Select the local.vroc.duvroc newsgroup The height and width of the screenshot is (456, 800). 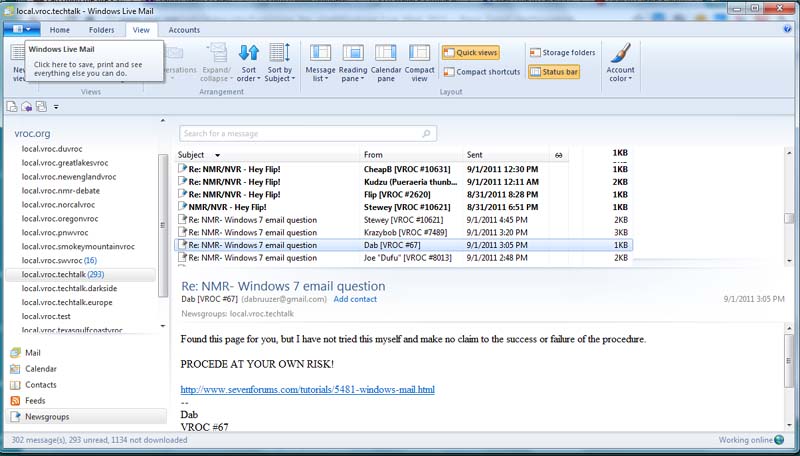[x=52, y=149]
